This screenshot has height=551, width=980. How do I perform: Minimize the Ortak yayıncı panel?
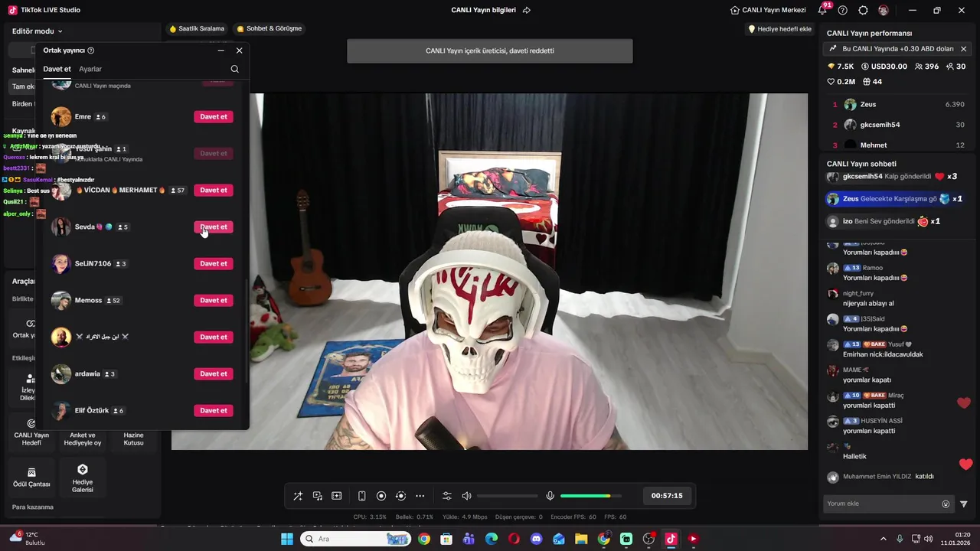220,51
